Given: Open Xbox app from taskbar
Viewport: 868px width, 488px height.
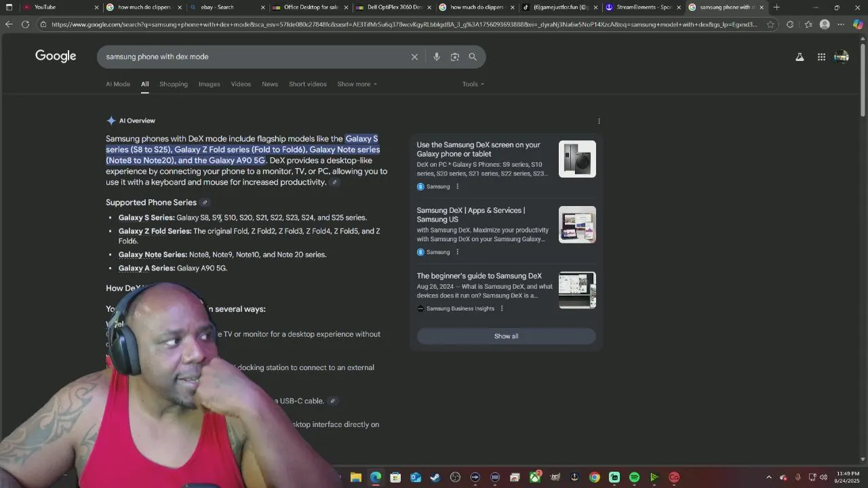Looking at the screenshot, I should click(x=535, y=477).
